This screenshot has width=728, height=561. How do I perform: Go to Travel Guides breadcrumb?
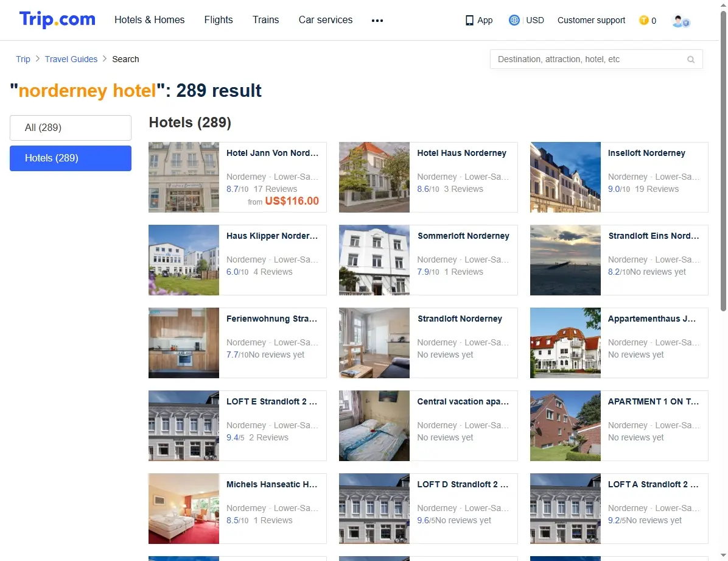(71, 59)
